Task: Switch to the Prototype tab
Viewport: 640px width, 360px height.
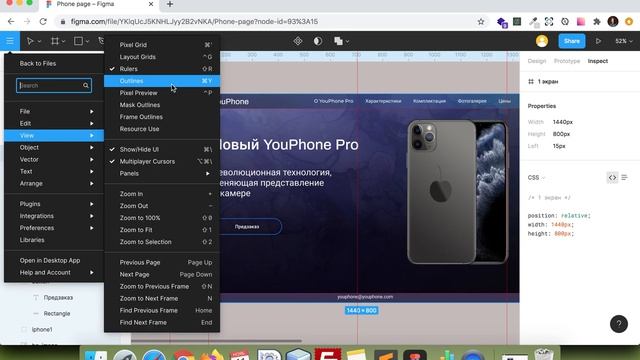Action: point(567,61)
